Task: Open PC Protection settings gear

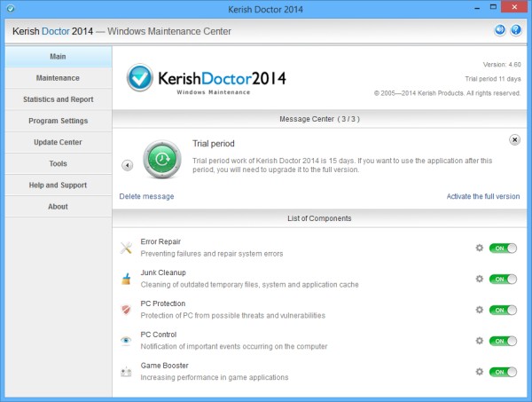Action: point(480,310)
